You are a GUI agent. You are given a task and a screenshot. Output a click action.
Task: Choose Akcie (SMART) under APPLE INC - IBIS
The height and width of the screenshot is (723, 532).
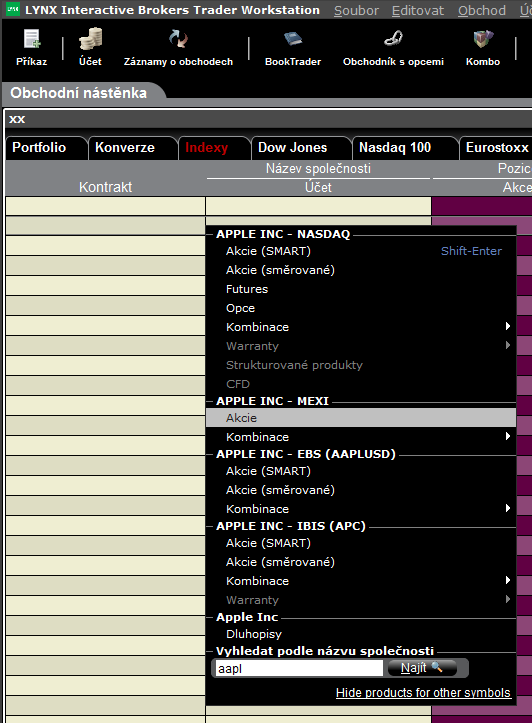(x=361, y=543)
